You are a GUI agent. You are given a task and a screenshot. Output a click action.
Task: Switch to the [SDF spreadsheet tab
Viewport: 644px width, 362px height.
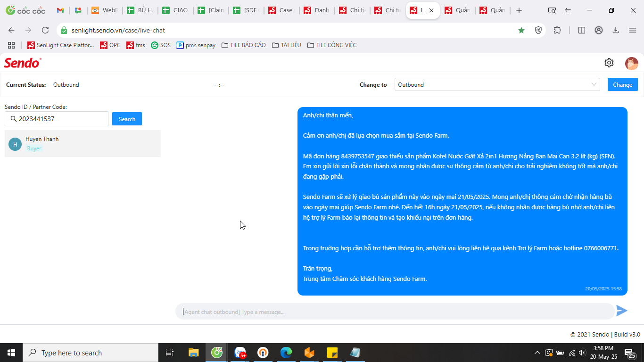click(x=246, y=10)
